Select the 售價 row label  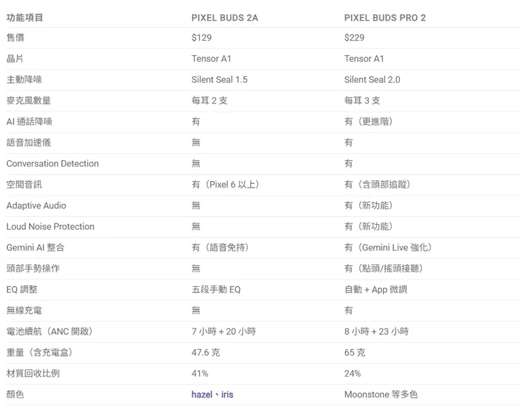click(15, 37)
